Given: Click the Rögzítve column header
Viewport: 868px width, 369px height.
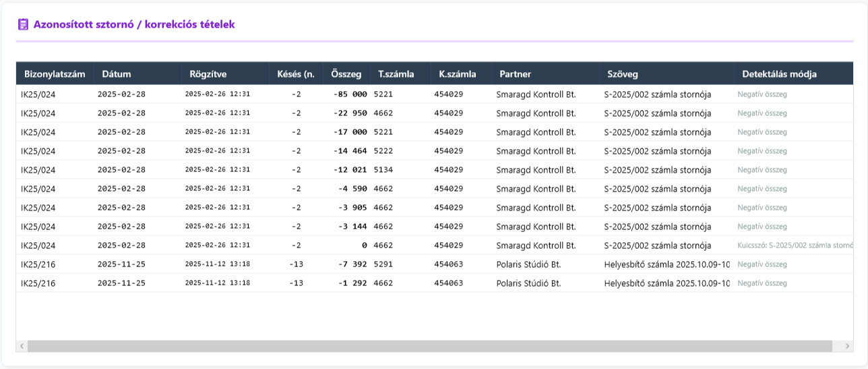Looking at the screenshot, I should (x=208, y=74).
